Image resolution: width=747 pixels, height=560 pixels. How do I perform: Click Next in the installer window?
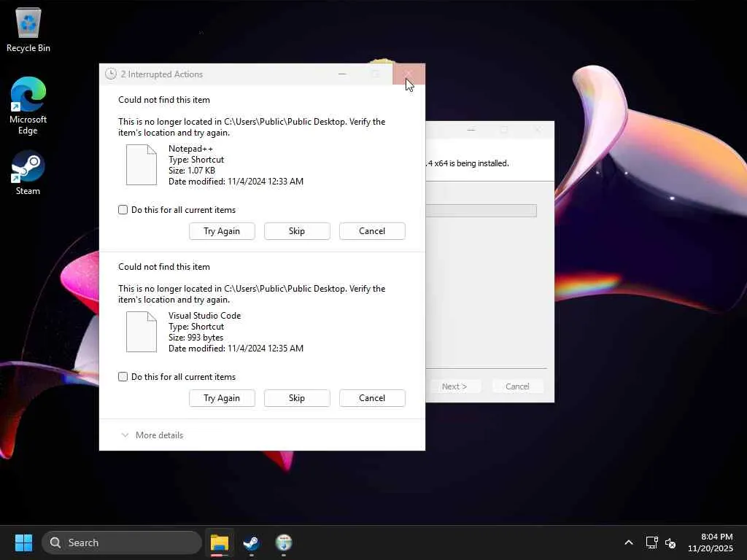[x=454, y=386]
